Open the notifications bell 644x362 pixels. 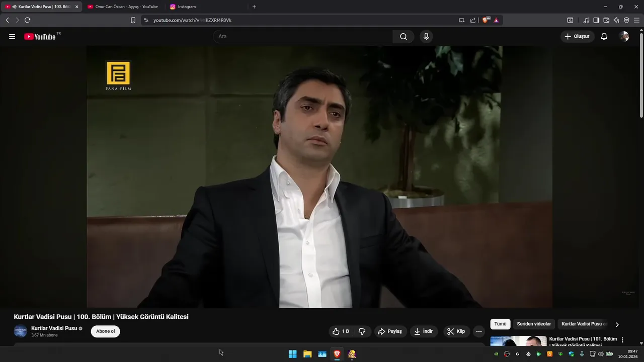[x=604, y=37]
